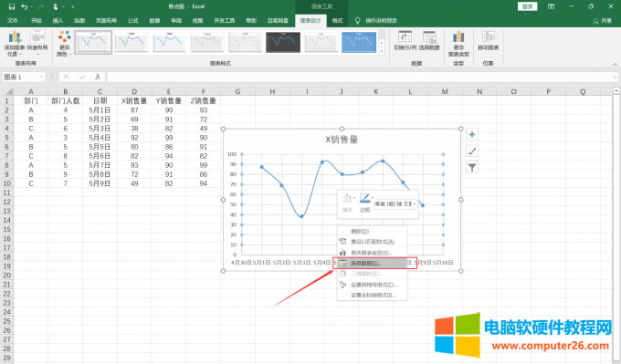This screenshot has height=364, width=621.
Task: Click the Sign in button in the title bar
Action: [527, 6]
